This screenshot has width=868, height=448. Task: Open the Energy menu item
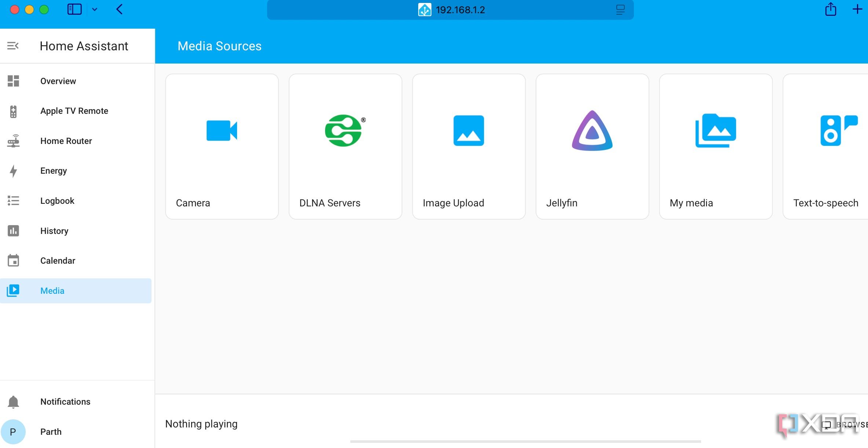[76, 171]
